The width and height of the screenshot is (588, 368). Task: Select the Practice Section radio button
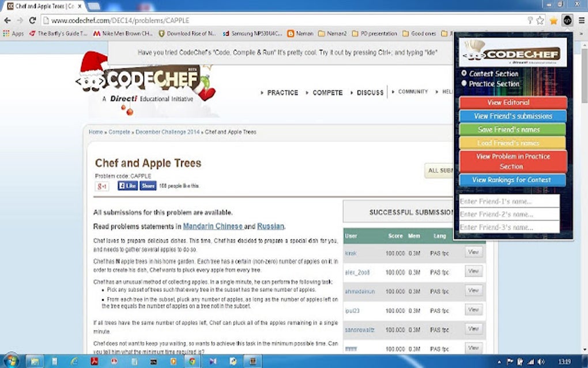pos(465,82)
